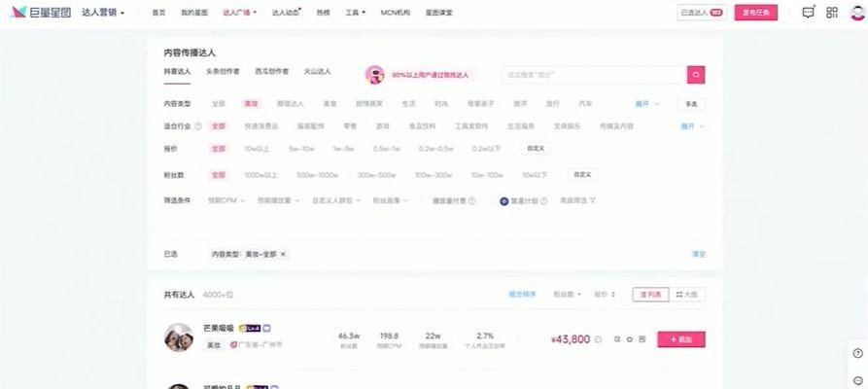
Task: Switch to 大图 large image view
Action: [x=687, y=295]
